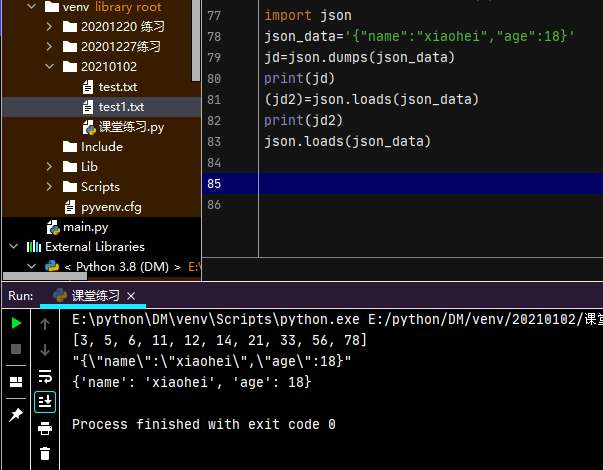Click line number 78 in the gutter
The height and width of the screenshot is (470, 603).
click(213, 37)
